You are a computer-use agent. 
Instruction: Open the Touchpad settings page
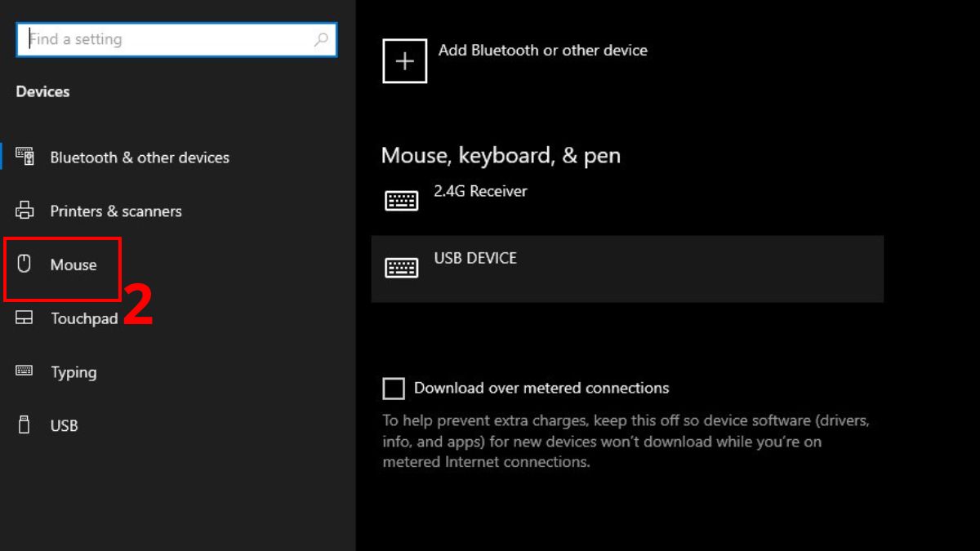click(x=84, y=318)
